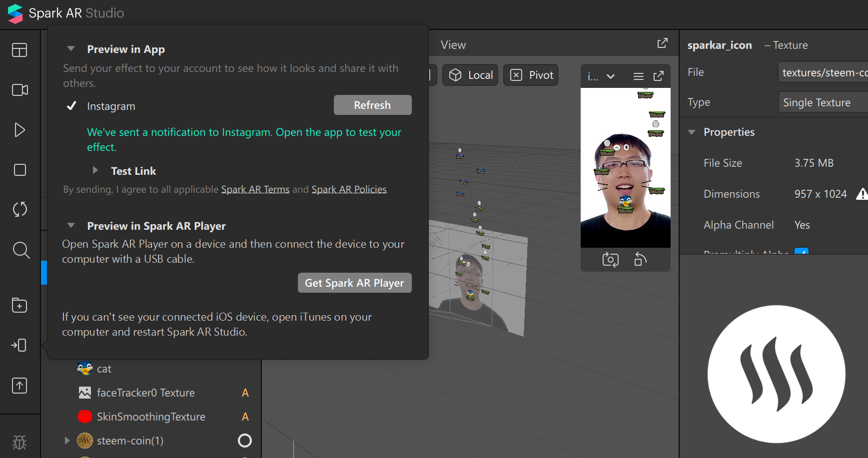The width and height of the screenshot is (868, 458).
Task: Click the faceTracker0 Texture image icon
Action: (x=85, y=393)
